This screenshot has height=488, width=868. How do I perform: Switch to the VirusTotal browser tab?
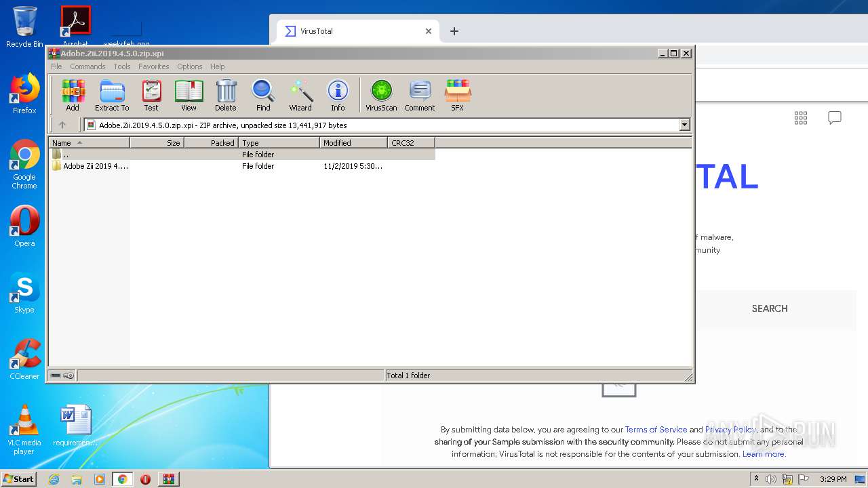[357, 31]
